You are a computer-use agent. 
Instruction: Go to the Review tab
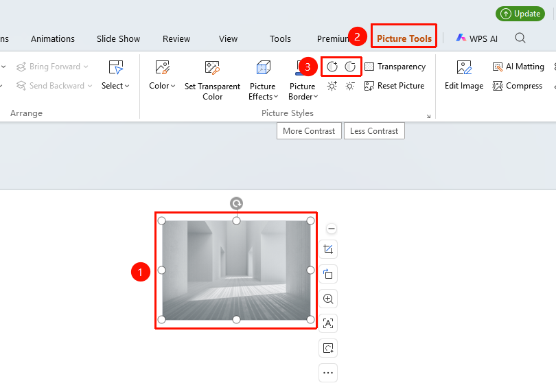tap(176, 38)
